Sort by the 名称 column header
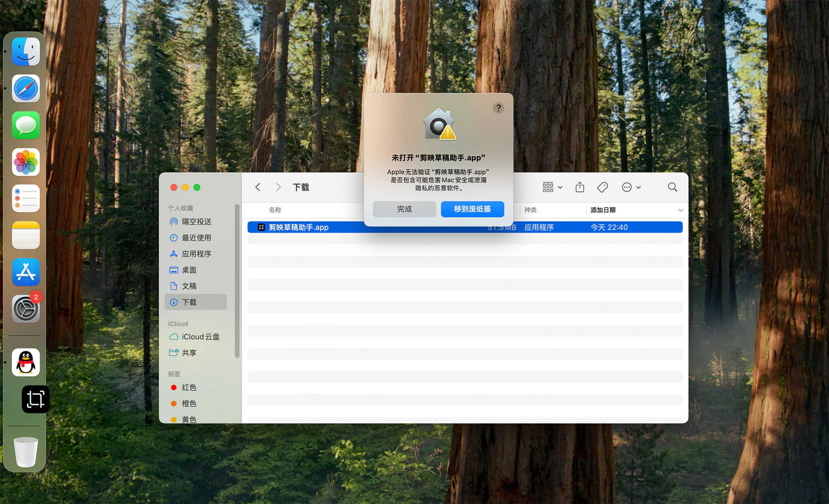 click(x=275, y=210)
